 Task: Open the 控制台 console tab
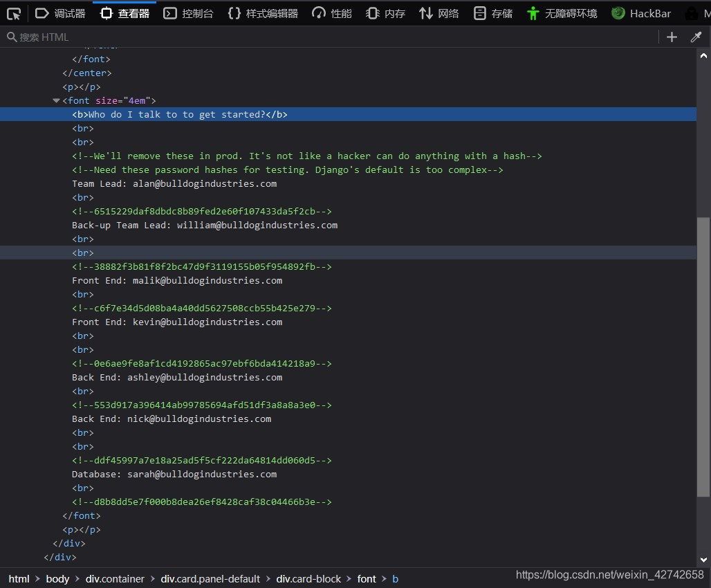coord(188,14)
